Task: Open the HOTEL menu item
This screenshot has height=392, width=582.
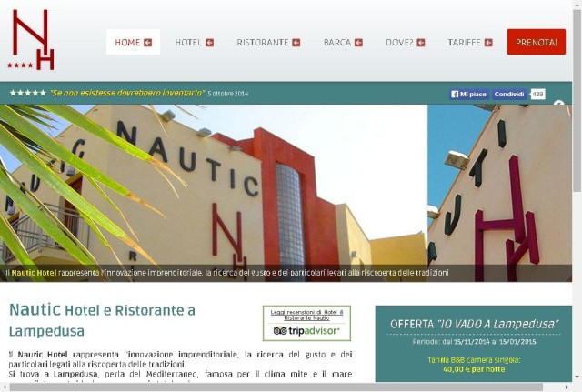Action: pos(194,43)
